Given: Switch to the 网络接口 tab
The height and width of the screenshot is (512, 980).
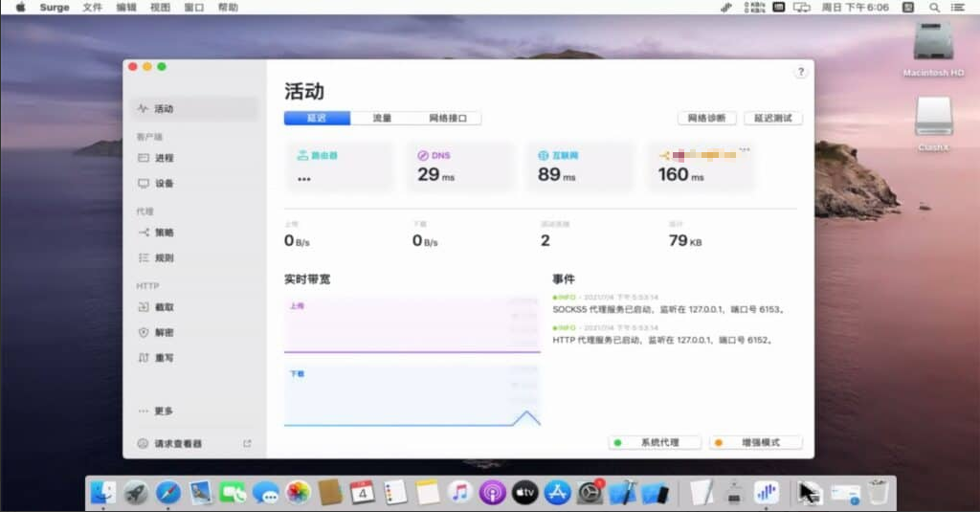Looking at the screenshot, I should 448,119.
